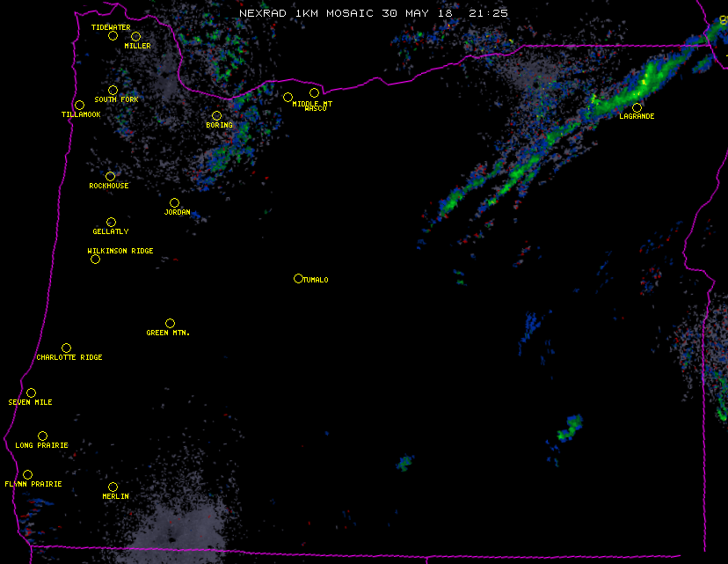The image size is (728, 564).
Task: Click the Jordan station circle marker
Action: [174, 202]
